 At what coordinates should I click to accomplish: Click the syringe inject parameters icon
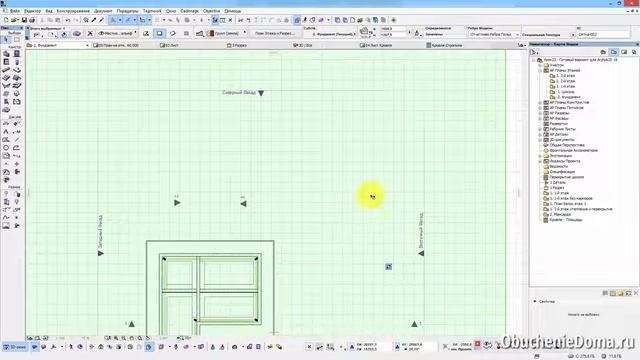pyautogui.click(x=101, y=20)
